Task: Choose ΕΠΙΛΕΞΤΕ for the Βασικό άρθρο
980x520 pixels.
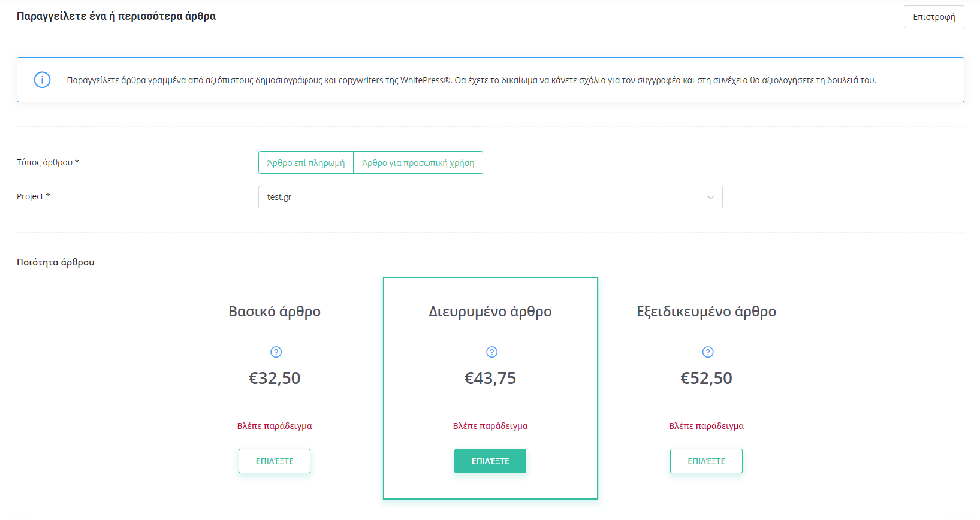Action: pos(275,461)
